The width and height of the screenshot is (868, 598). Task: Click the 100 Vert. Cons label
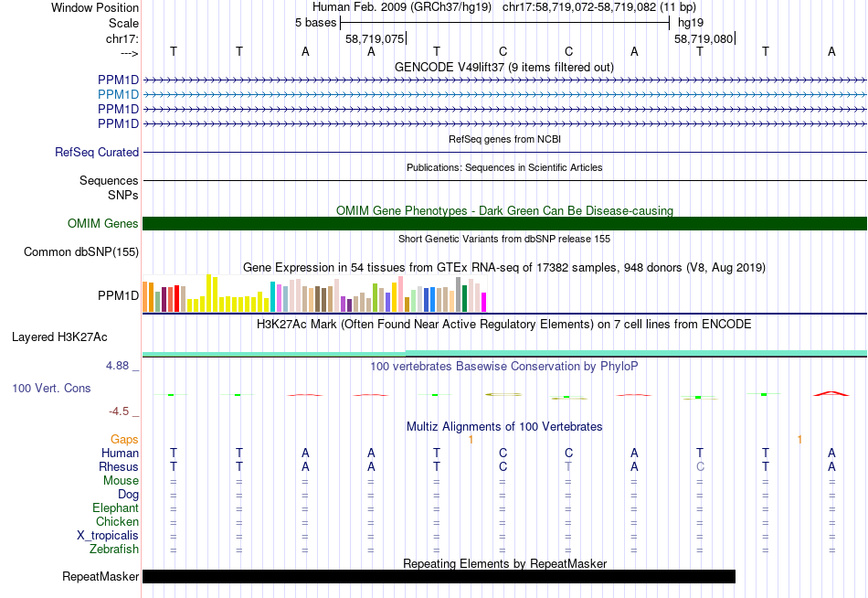click(x=51, y=388)
